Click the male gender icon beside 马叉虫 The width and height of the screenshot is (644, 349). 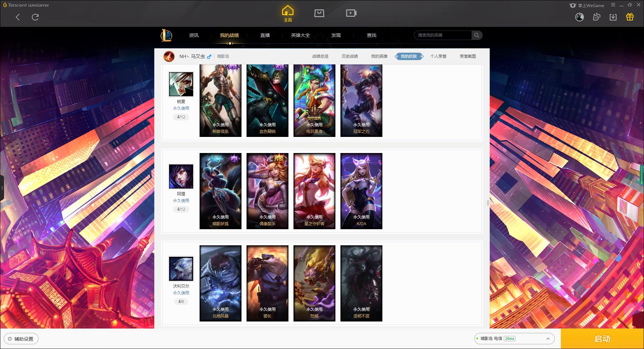(209, 57)
